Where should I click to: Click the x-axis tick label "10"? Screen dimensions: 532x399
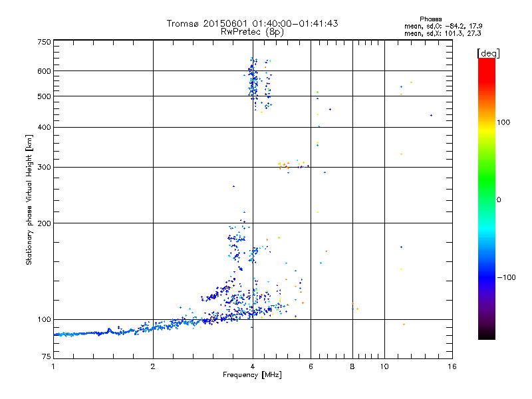point(384,366)
